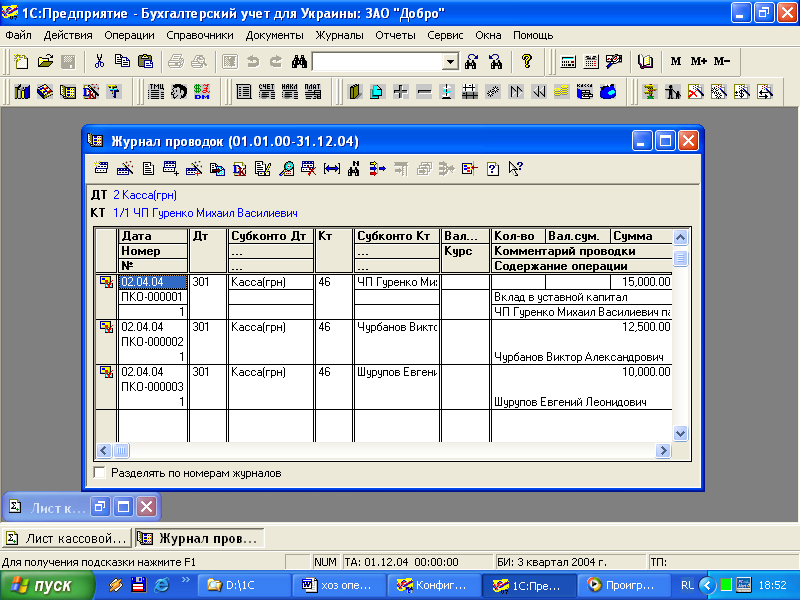The image size is (800, 600).
Task: Click first icon in journal window toolbar
Action: [101, 168]
